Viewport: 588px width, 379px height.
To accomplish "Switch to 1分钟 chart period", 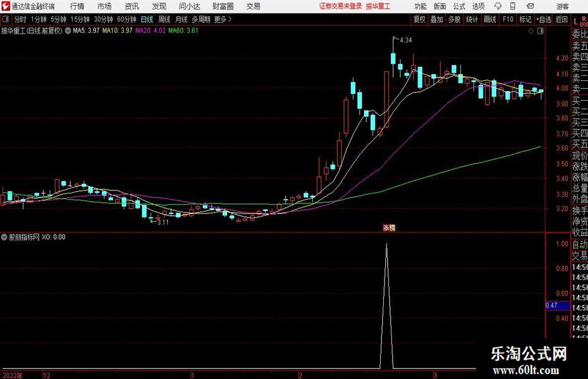I will [39, 19].
